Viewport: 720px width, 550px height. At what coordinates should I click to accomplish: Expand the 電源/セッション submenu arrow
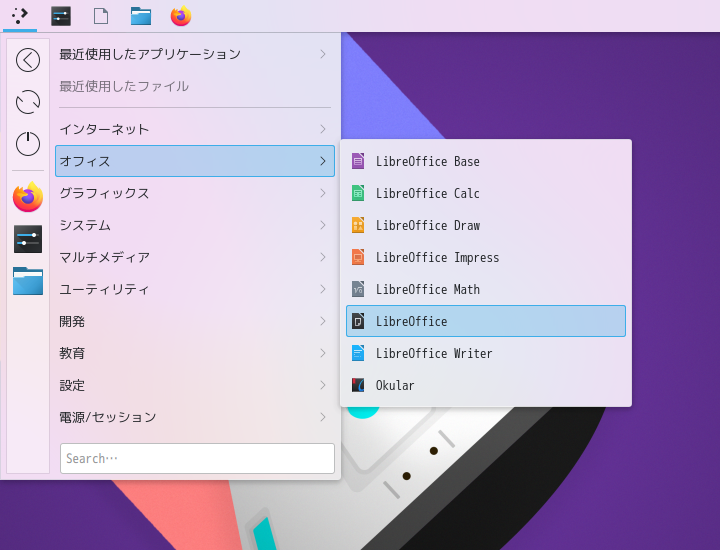(323, 417)
